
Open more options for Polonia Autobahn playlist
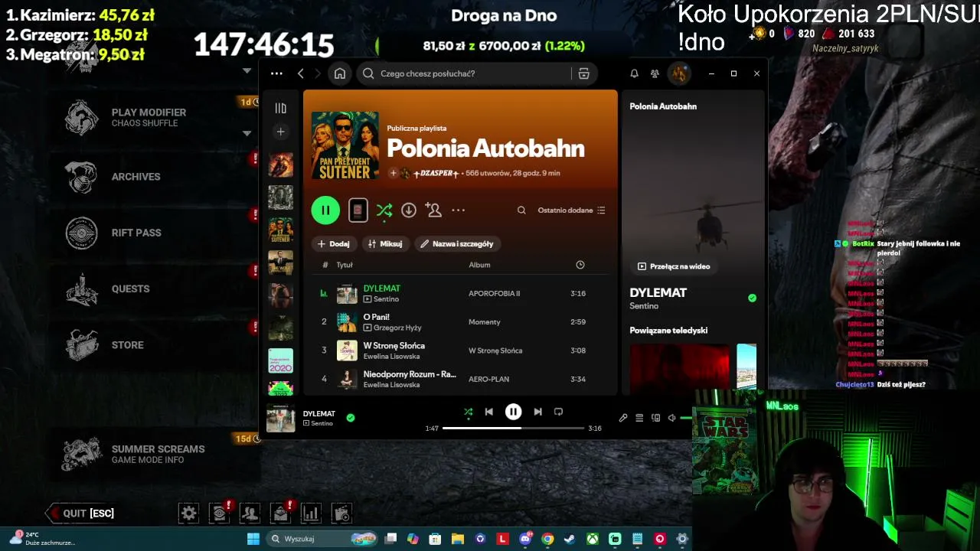click(x=458, y=210)
